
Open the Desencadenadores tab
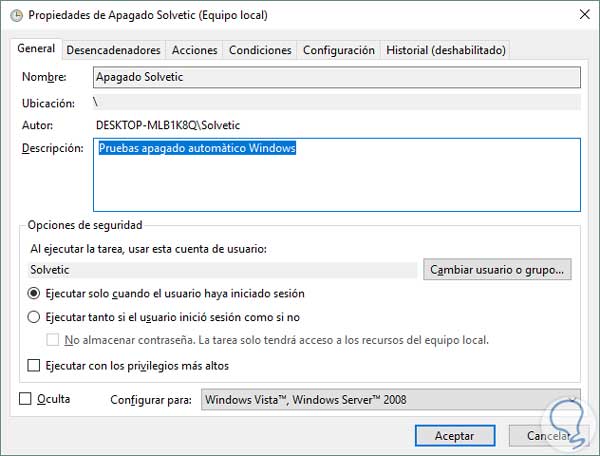[x=113, y=50]
